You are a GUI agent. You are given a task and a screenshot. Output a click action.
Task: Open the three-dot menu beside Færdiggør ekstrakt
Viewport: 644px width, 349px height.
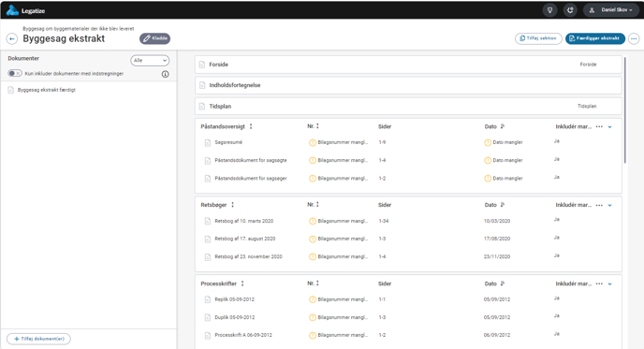(634, 39)
